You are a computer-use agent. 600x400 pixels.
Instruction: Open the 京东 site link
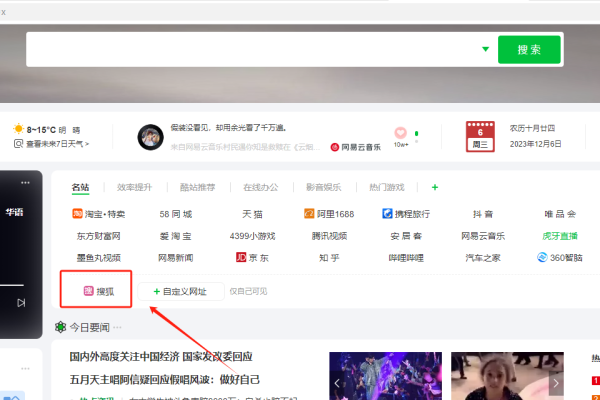(x=252, y=258)
